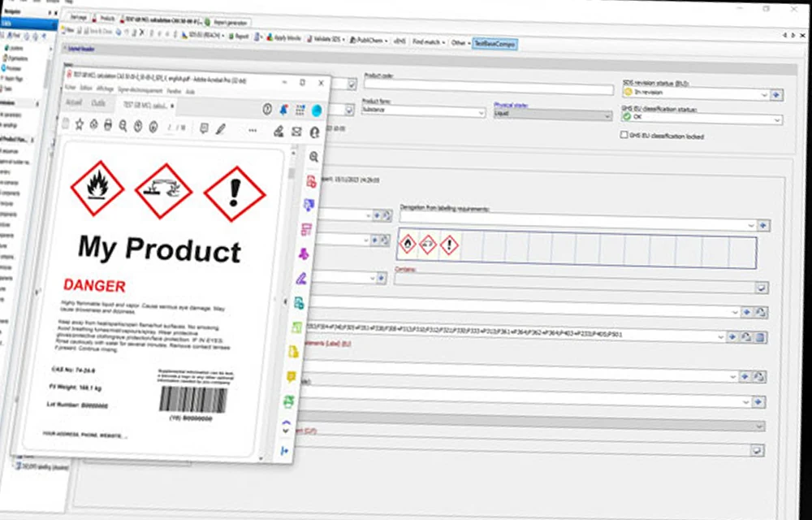The image size is (812, 520).
Task: Click the New button in main toolbar
Action: pos(67,30)
